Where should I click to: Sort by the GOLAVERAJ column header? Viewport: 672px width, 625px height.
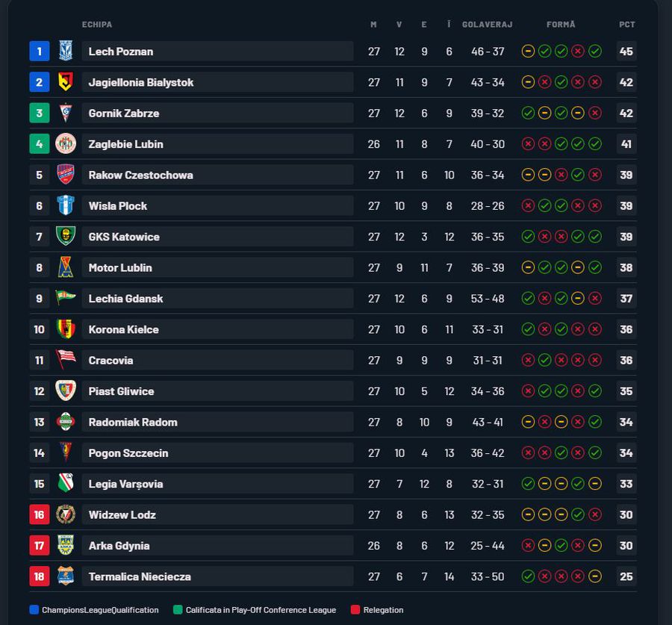click(x=487, y=25)
